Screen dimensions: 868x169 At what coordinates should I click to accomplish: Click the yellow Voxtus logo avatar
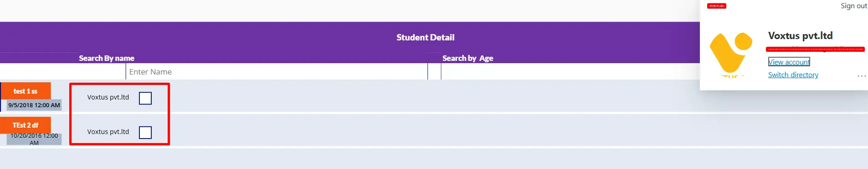(731, 54)
